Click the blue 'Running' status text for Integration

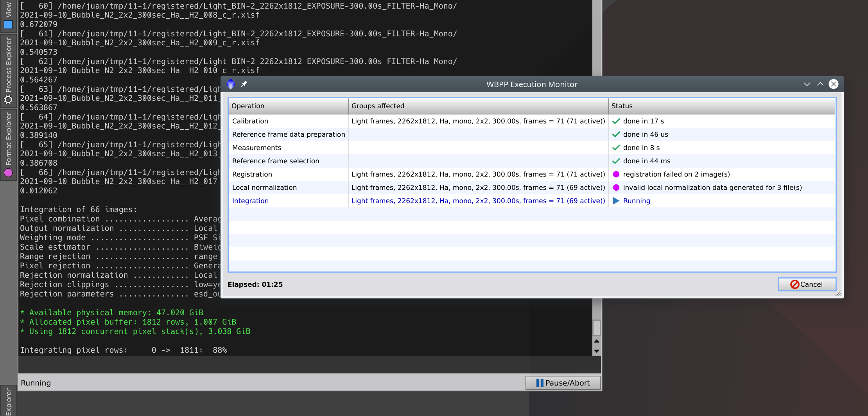click(x=637, y=201)
